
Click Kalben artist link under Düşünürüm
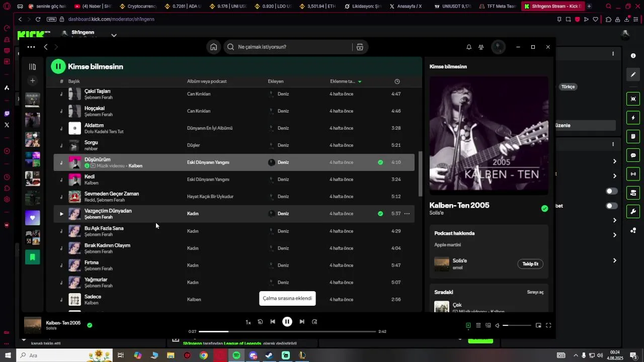coord(135,166)
